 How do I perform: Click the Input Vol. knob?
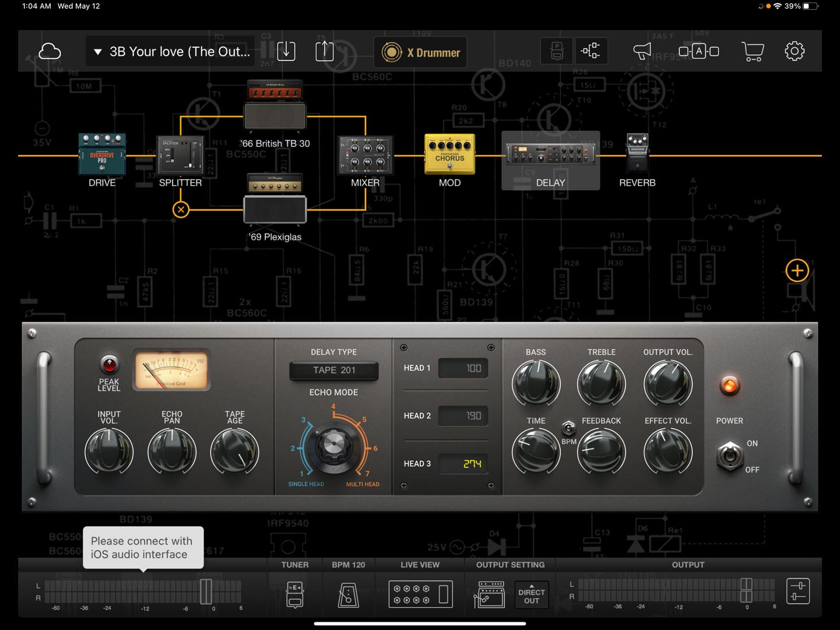click(x=109, y=452)
